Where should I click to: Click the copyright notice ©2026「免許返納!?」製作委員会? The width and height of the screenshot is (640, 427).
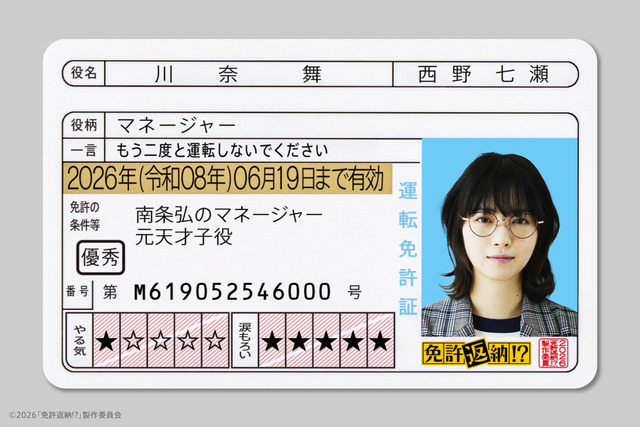pyautogui.click(x=65, y=415)
